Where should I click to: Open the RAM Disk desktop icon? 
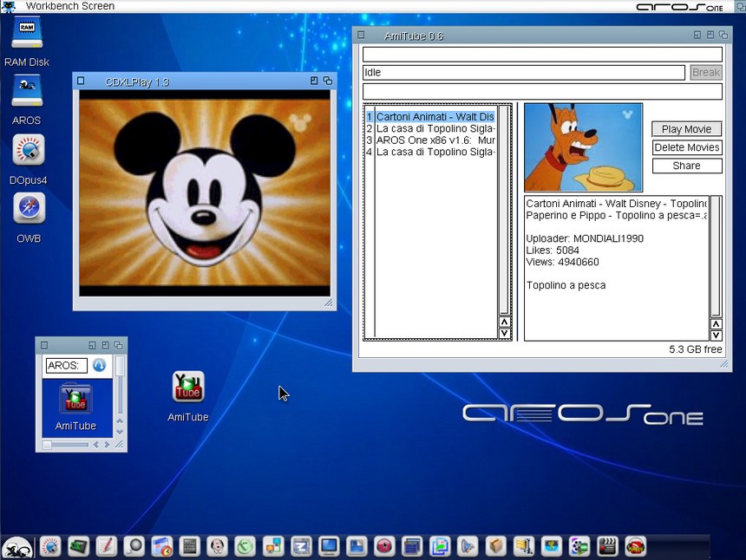pyautogui.click(x=27, y=35)
